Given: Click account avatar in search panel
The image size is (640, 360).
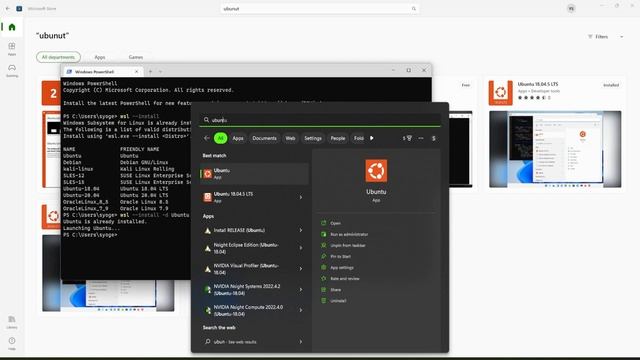Looking at the screenshot, I should coord(434,138).
